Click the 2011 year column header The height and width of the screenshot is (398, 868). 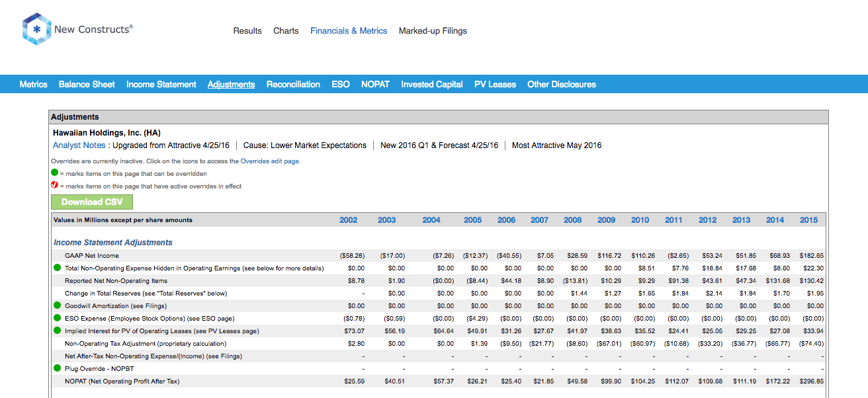click(x=673, y=220)
